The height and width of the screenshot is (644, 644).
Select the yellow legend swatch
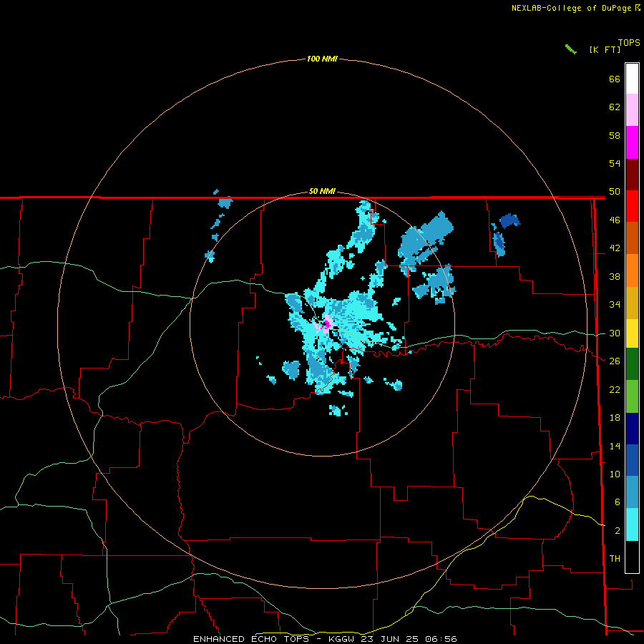coord(632,333)
